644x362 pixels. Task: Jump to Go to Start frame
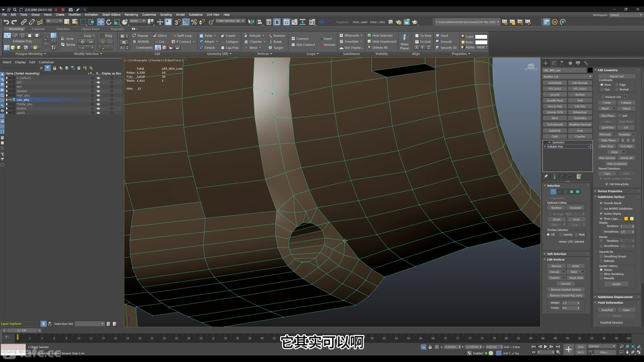[x=533, y=347]
